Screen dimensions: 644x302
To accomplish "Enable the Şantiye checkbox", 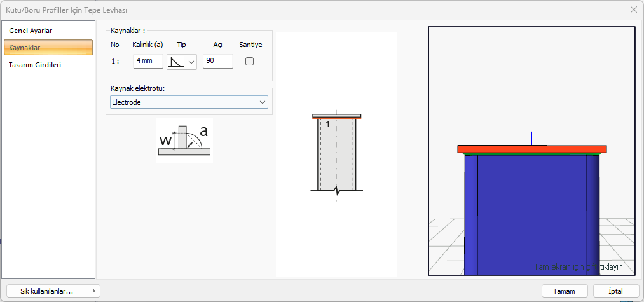I will click(249, 62).
